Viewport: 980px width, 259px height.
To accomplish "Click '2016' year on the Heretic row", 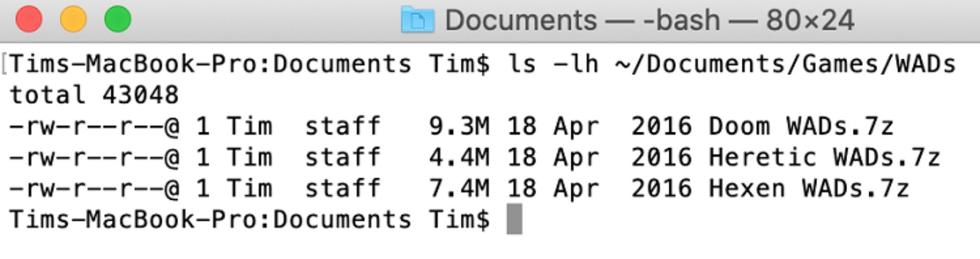I will click(661, 157).
